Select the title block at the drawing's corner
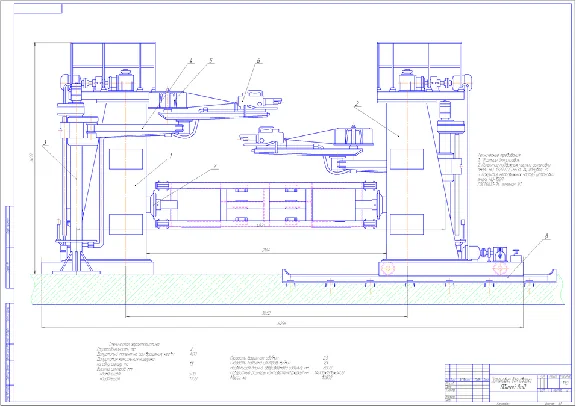Image resolution: width=576 pixels, height=406 pixels. (508, 383)
